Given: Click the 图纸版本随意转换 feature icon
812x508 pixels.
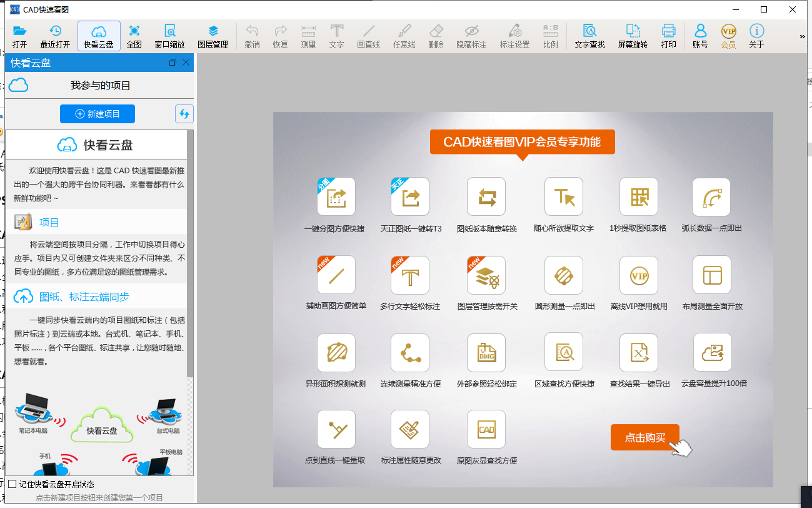Looking at the screenshot, I should pyautogui.click(x=486, y=196).
